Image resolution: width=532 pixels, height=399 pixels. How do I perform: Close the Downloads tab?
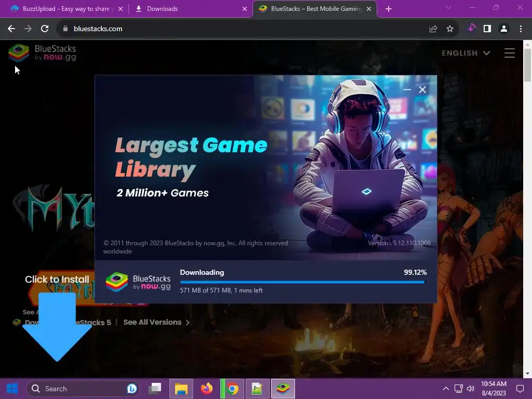coord(245,9)
